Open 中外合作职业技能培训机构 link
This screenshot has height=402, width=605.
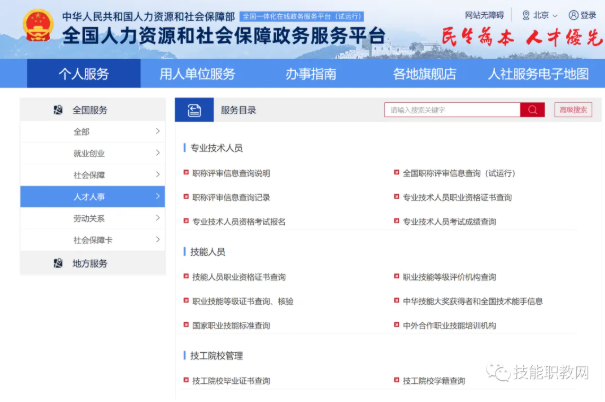click(450, 325)
